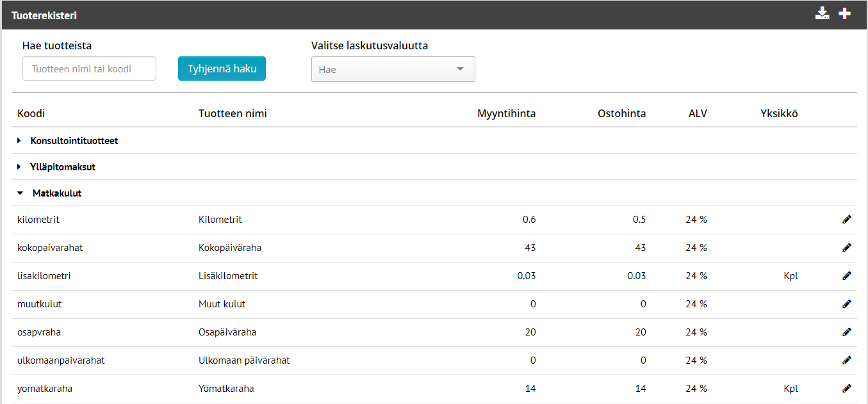Click the ulkomaanpaivarahat code cell
This screenshot has height=404, width=868.
61,360
